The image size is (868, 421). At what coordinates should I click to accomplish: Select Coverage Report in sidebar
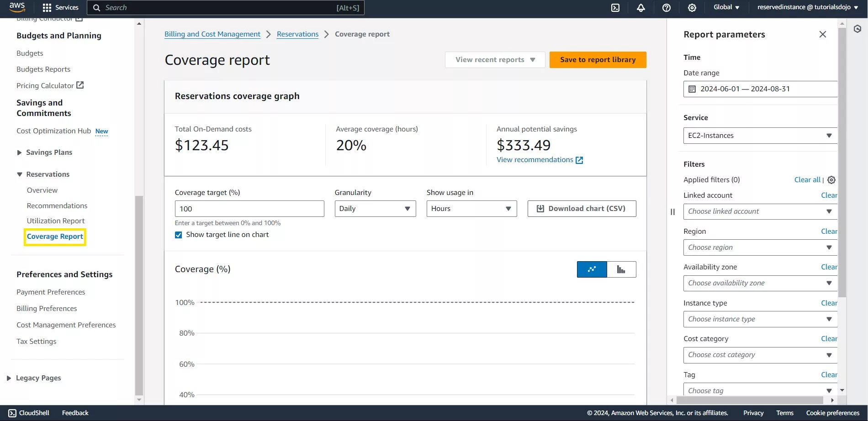55,237
